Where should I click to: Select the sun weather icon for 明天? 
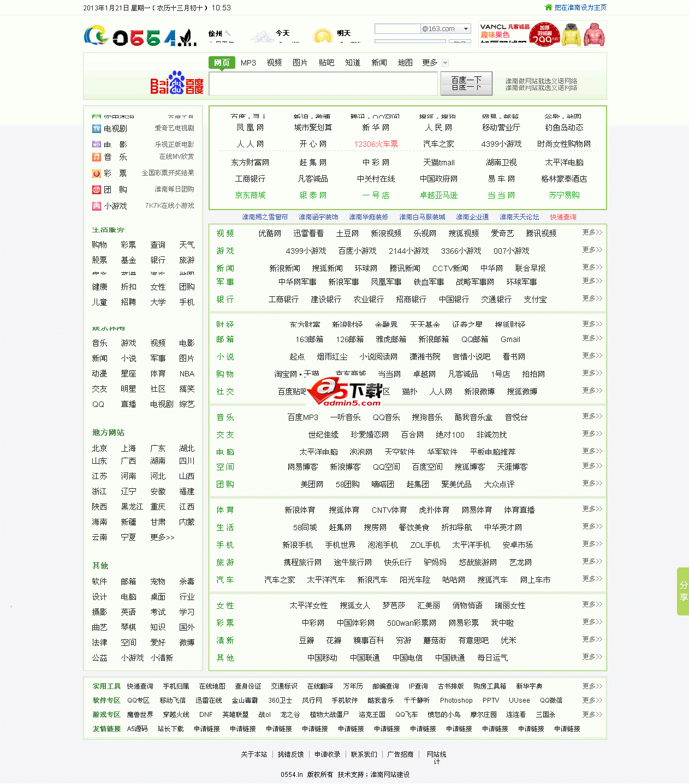pyautogui.click(x=323, y=34)
